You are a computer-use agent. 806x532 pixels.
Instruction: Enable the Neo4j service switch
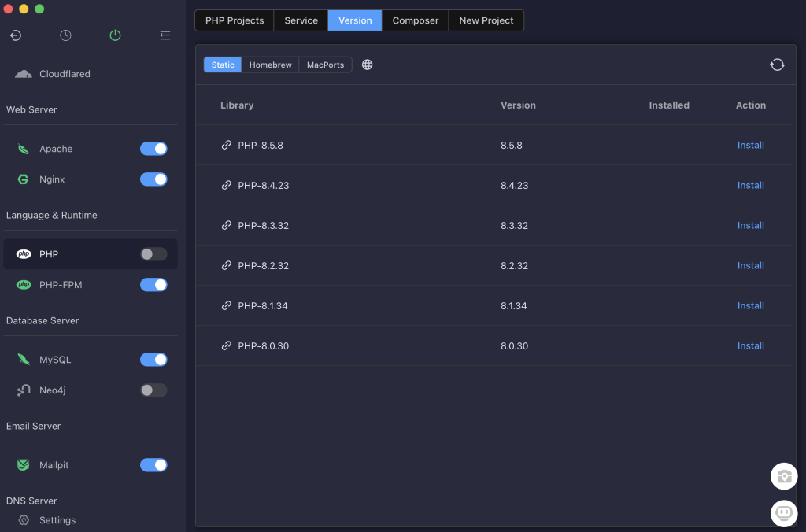click(x=153, y=390)
